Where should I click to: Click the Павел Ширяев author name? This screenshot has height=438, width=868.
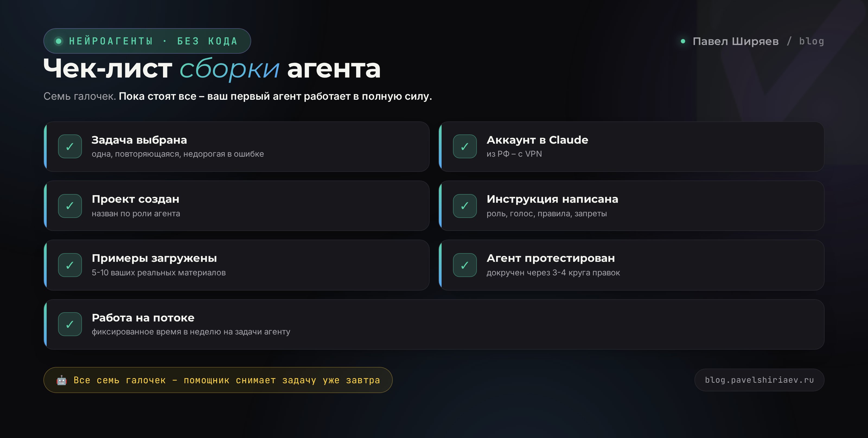[735, 41]
